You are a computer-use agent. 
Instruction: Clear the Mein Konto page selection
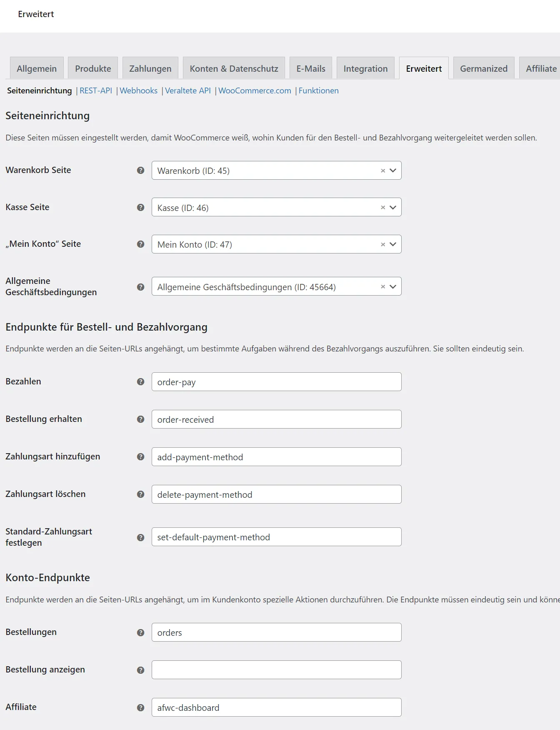point(383,244)
